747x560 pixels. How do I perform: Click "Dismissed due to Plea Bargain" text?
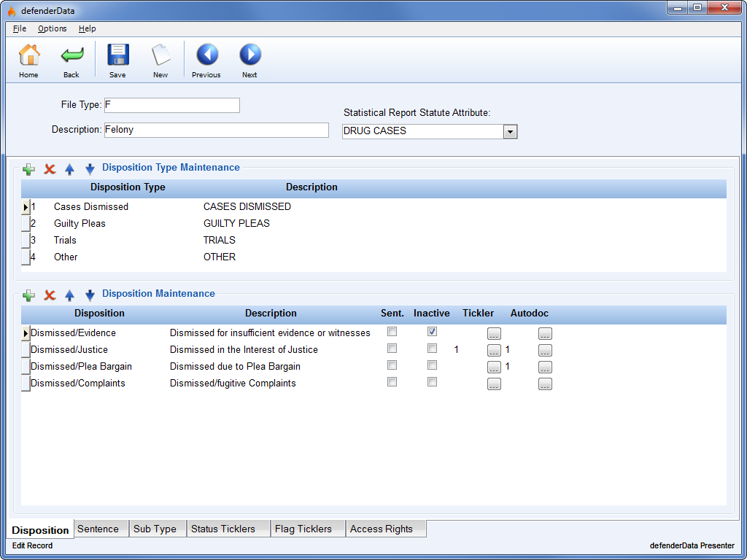(x=236, y=367)
